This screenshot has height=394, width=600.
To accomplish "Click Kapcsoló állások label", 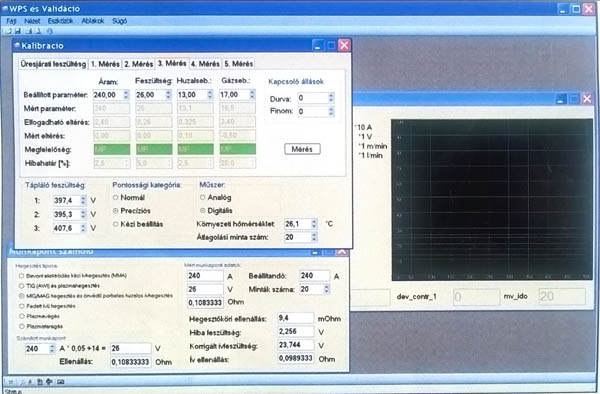I will coord(296,81).
